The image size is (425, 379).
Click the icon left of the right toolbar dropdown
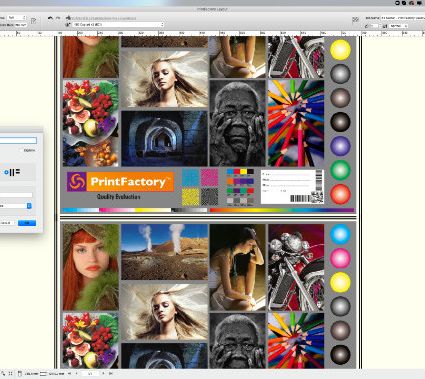[x=385, y=26]
